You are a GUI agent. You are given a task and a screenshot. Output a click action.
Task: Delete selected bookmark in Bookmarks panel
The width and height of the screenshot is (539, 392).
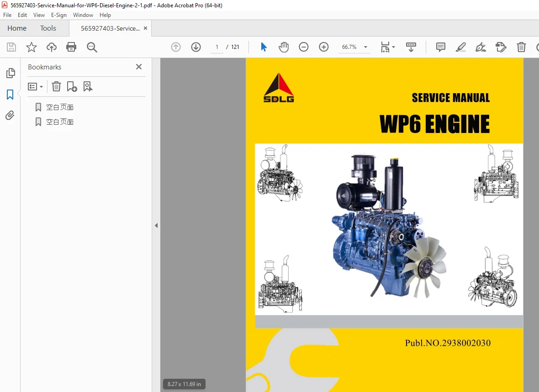(x=56, y=87)
